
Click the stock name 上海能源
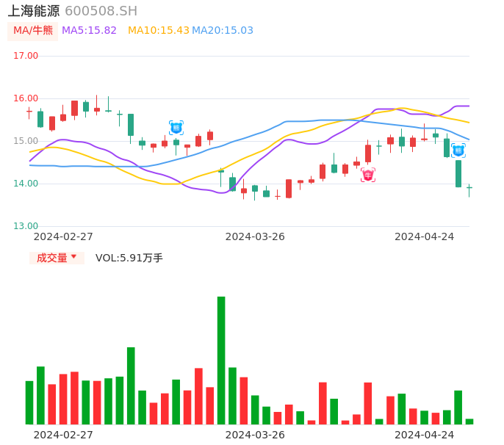click(x=34, y=11)
